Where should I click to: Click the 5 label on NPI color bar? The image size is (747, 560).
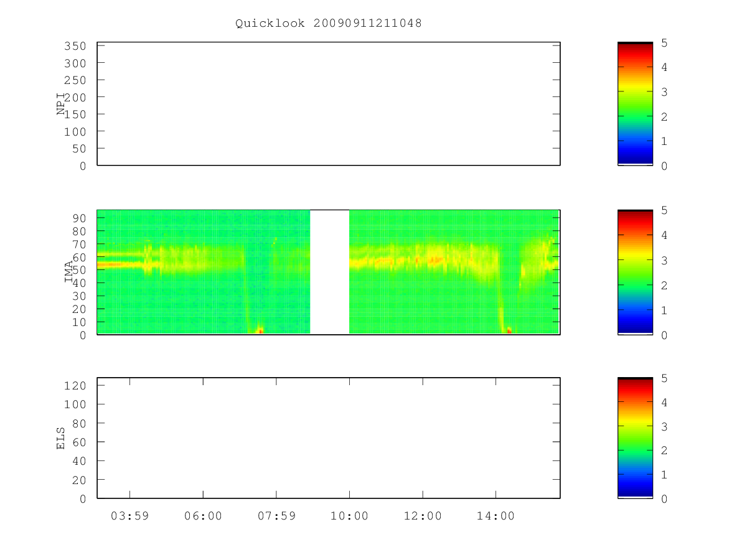(665, 43)
